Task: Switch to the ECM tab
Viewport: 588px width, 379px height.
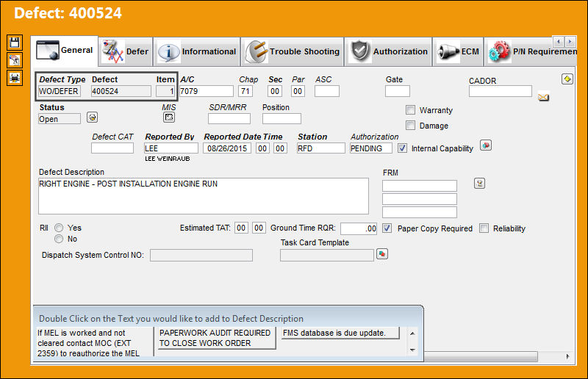Action: [458, 51]
